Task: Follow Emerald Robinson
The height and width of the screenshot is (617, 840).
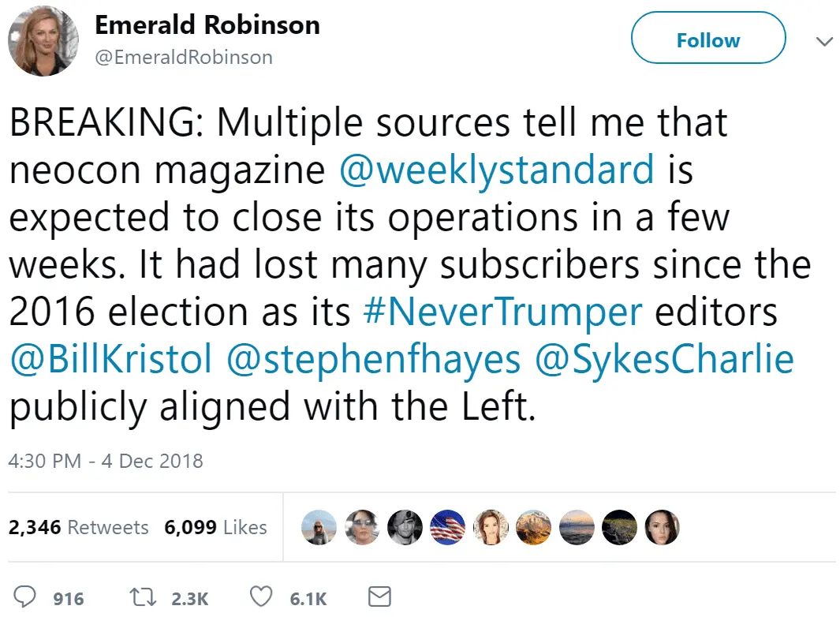Action: (x=708, y=39)
